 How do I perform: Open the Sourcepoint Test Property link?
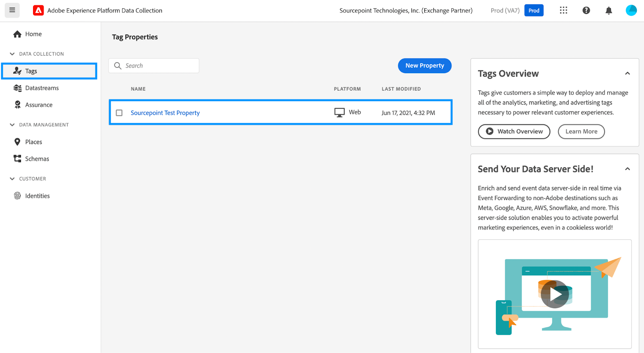coord(165,113)
